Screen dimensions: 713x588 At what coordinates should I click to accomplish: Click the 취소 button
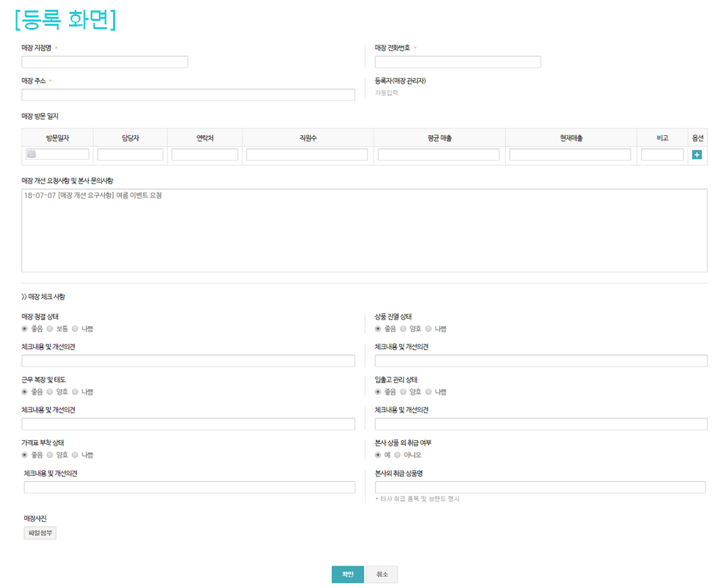point(382,574)
